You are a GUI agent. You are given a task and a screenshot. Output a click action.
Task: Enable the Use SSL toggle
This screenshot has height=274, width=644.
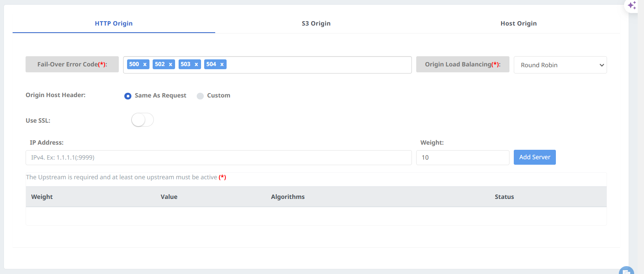[x=142, y=120]
